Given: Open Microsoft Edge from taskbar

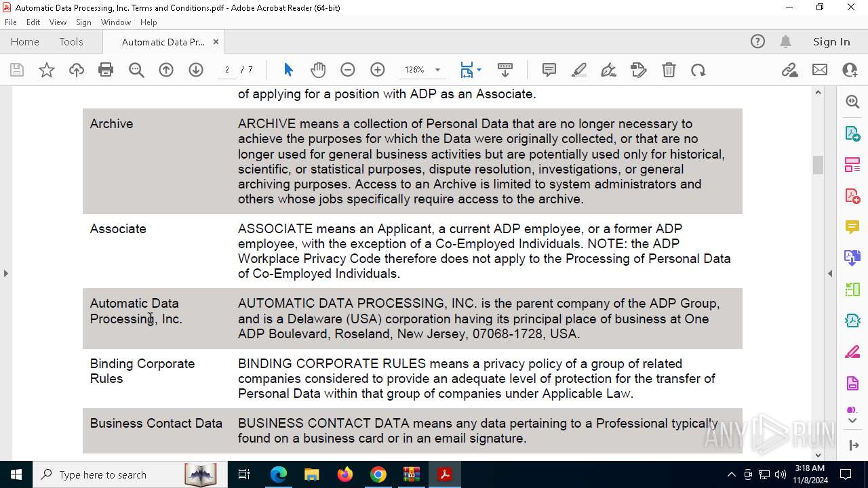Looking at the screenshot, I should pyautogui.click(x=279, y=474).
